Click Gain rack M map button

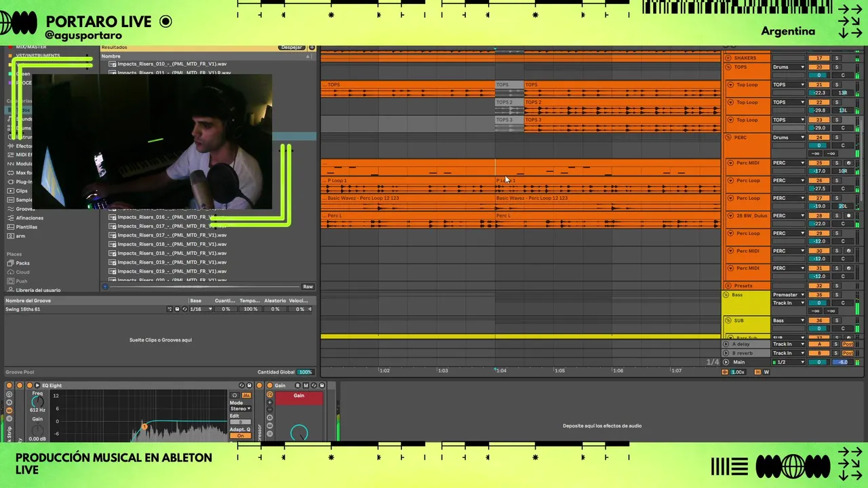click(x=306, y=385)
